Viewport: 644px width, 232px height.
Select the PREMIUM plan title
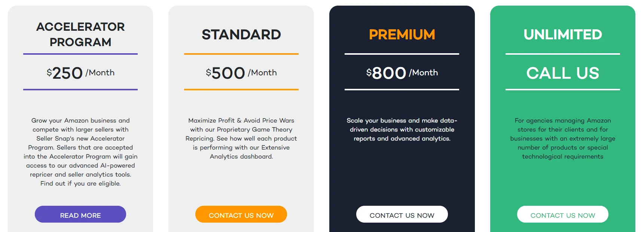[402, 34]
